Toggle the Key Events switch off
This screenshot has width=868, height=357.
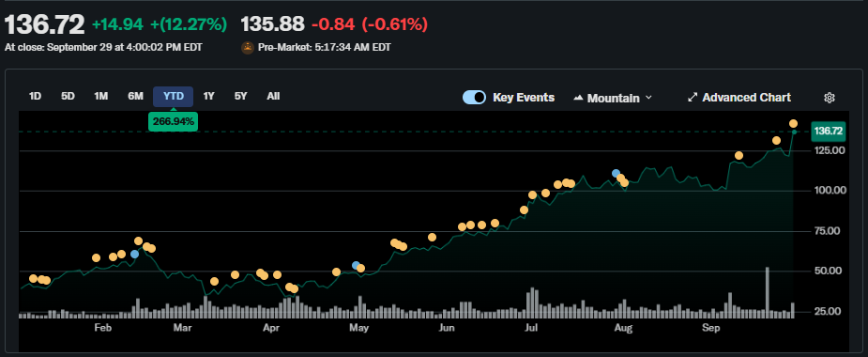click(475, 98)
